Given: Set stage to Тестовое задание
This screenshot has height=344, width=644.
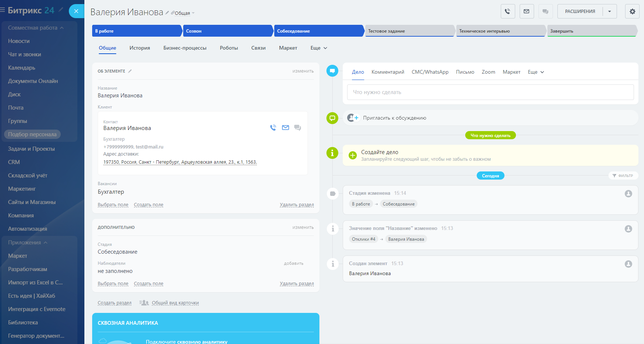Looking at the screenshot, I should tap(409, 31).
